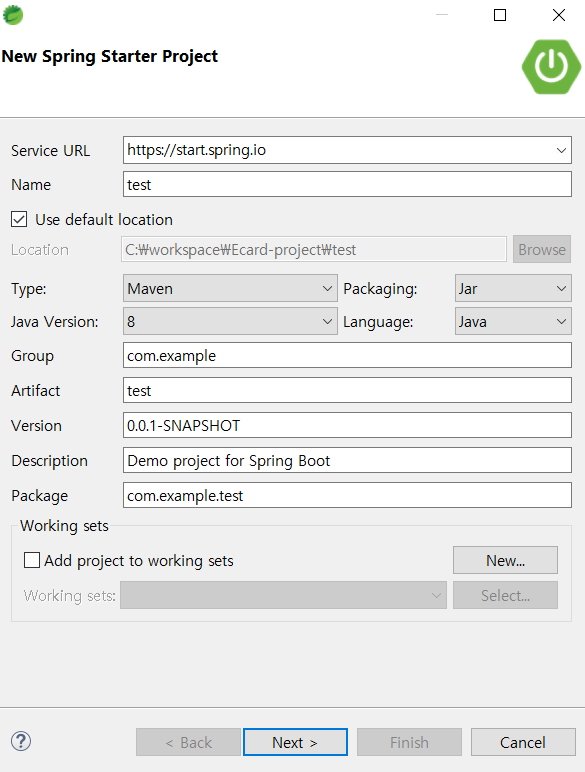Click in the Artifact field
The height and width of the screenshot is (772, 585).
tap(347, 390)
